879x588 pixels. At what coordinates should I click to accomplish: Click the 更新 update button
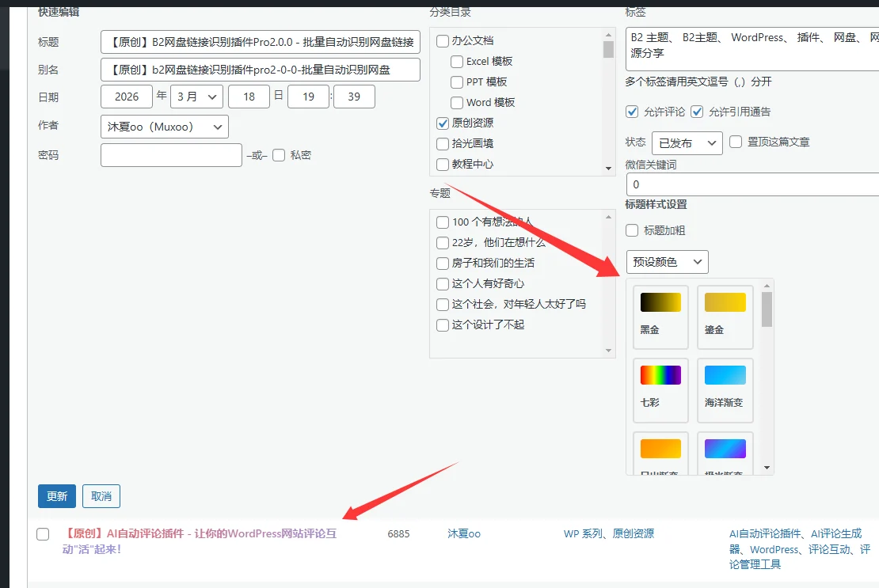pos(57,496)
